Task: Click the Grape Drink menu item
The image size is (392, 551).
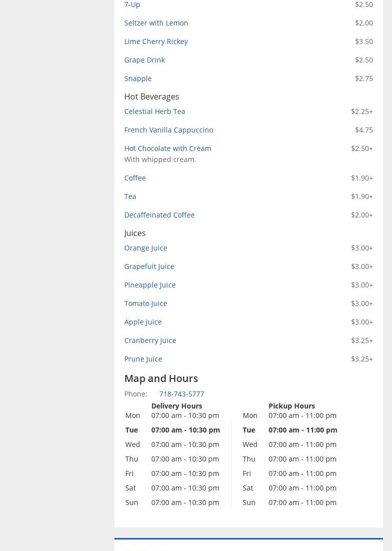Action: 144,60
